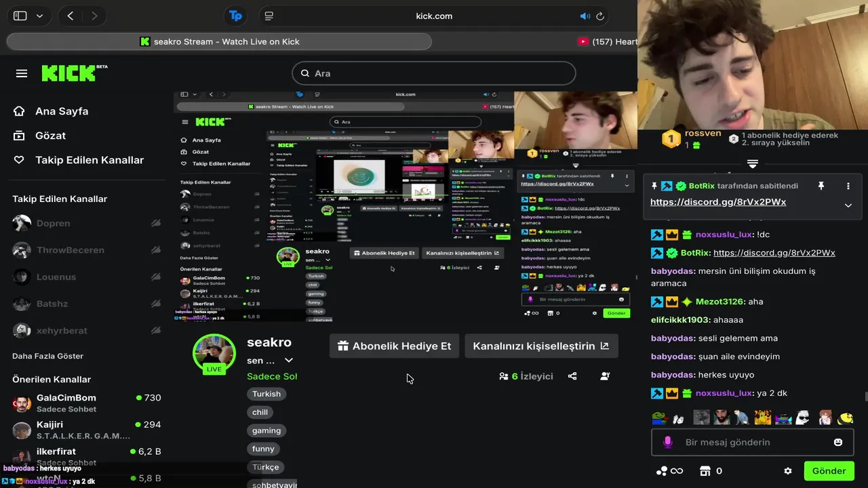Click the purple microphone icon
The width and height of the screenshot is (868, 488).
[667, 442]
